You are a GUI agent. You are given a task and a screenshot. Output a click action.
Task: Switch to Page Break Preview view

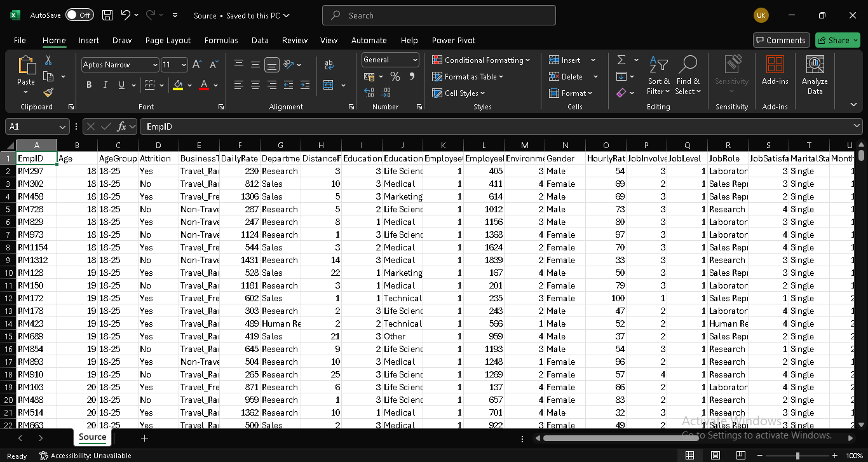coord(741,456)
